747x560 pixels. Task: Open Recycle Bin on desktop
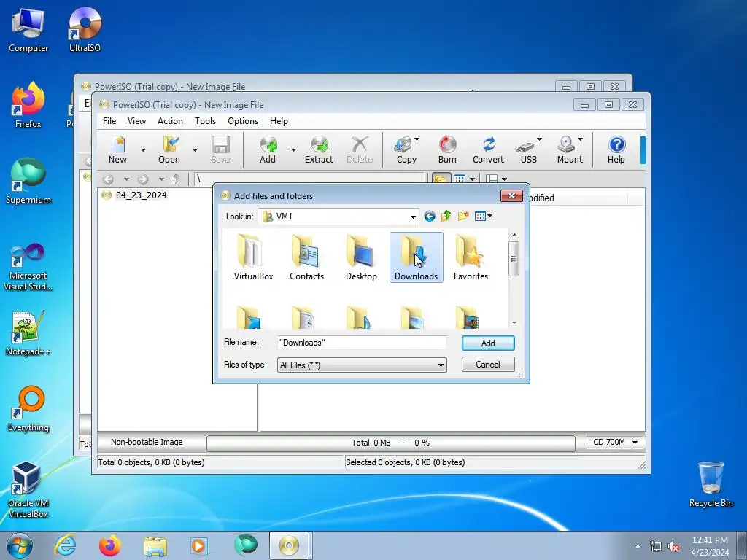coord(711,484)
